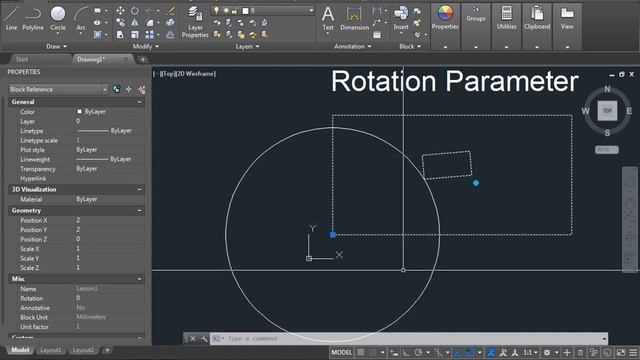The height and width of the screenshot is (360, 640).
Task: Collapse the General properties section
Action: click(x=140, y=102)
